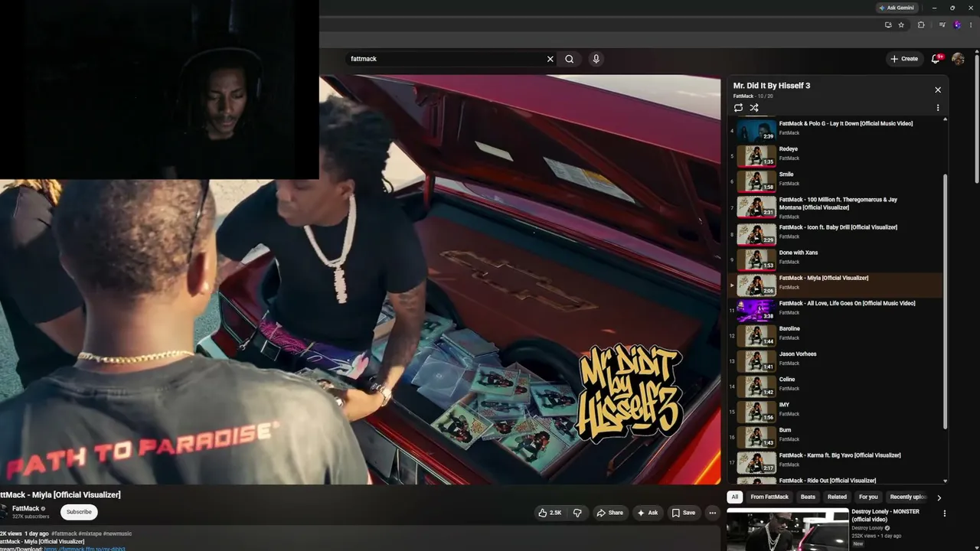Open the Destroy Lonely channel link

tap(867, 528)
